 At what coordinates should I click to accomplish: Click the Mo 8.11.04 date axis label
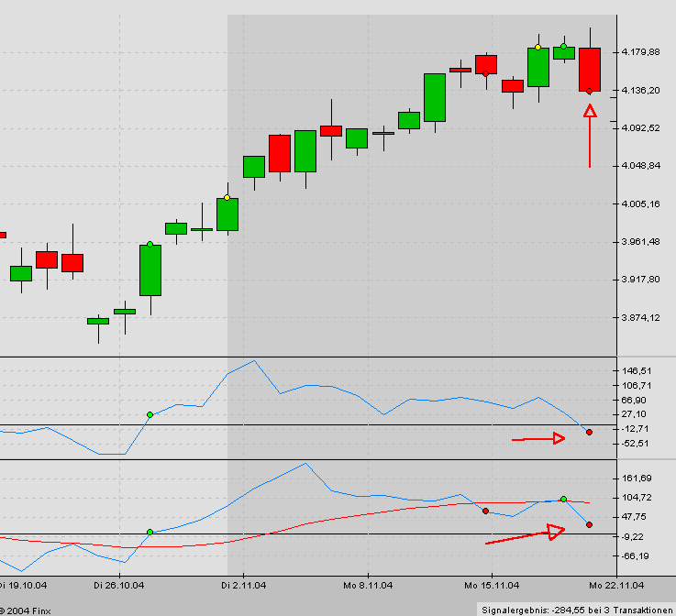coord(370,584)
